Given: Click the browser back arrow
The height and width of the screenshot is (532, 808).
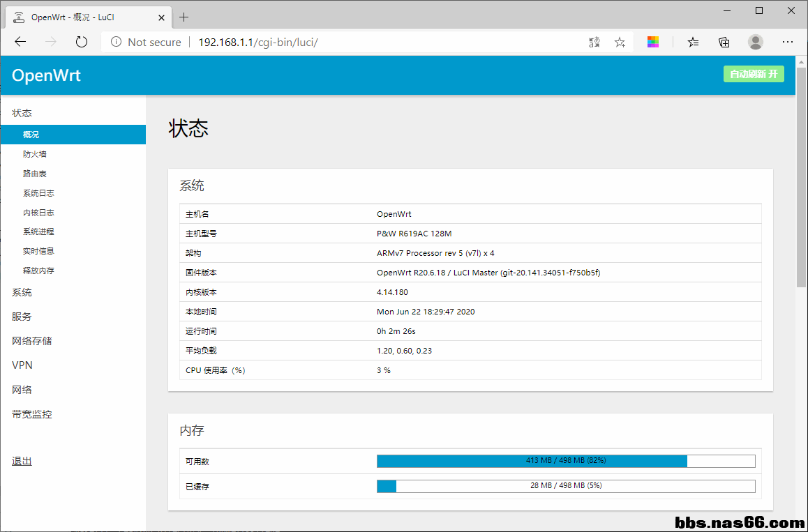Looking at the screenshot, I should (20, 42).
